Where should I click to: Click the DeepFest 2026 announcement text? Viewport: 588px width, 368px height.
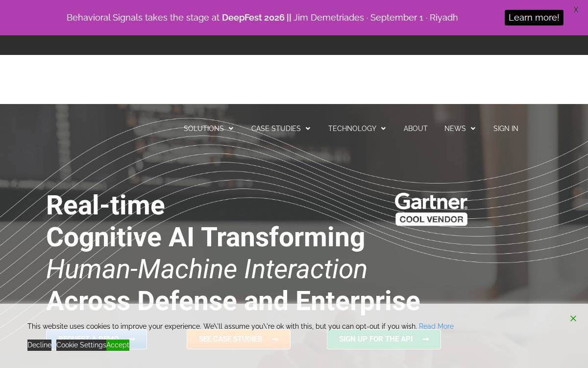(262, 18)
